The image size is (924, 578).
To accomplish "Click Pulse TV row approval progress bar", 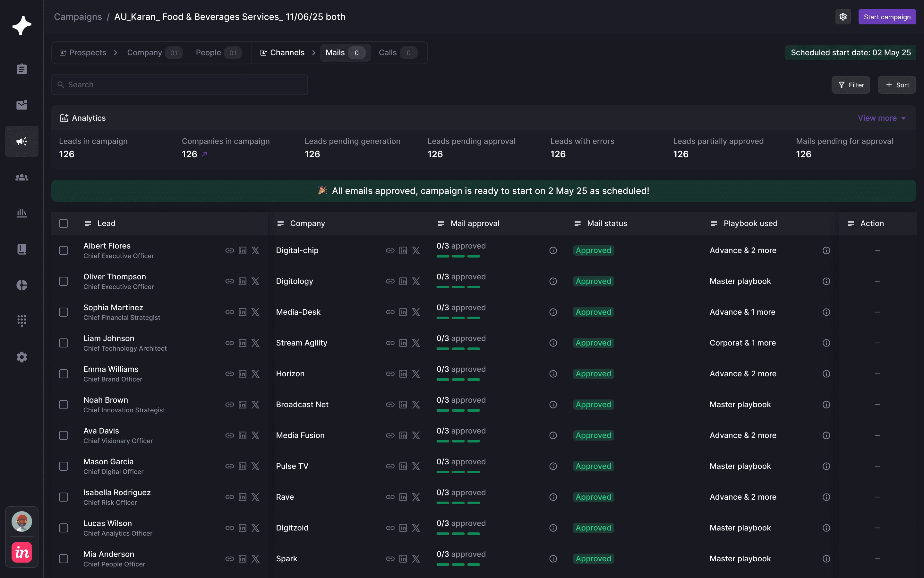I will click(458, 472).
